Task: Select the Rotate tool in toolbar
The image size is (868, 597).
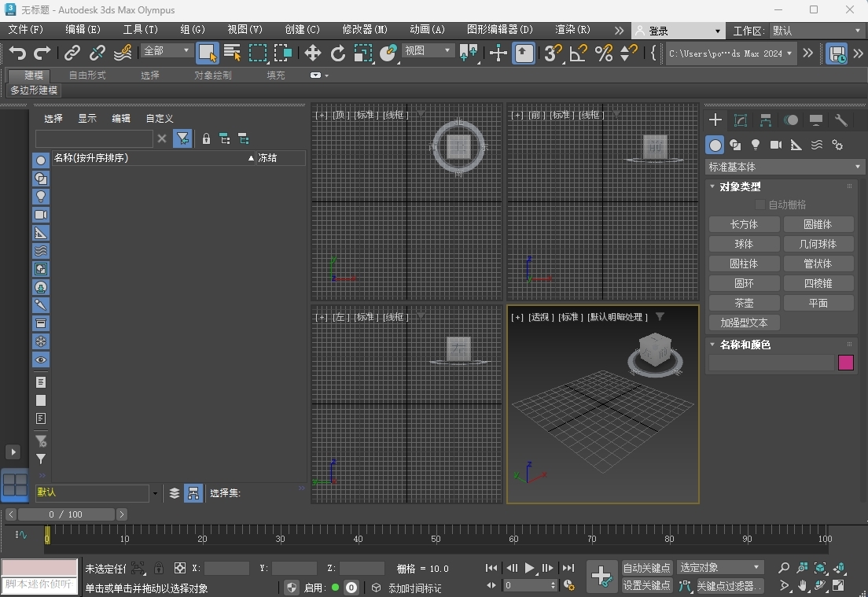Action: 338,53
